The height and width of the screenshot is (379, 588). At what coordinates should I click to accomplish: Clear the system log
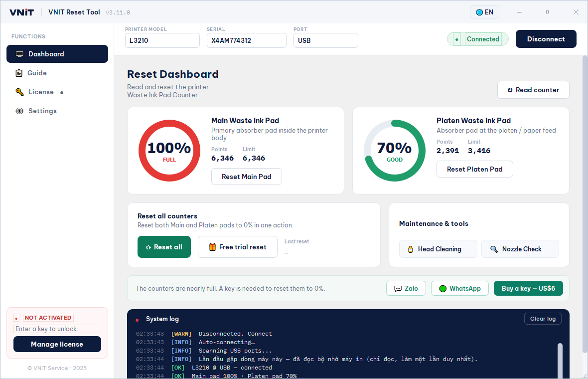point(543,319)
